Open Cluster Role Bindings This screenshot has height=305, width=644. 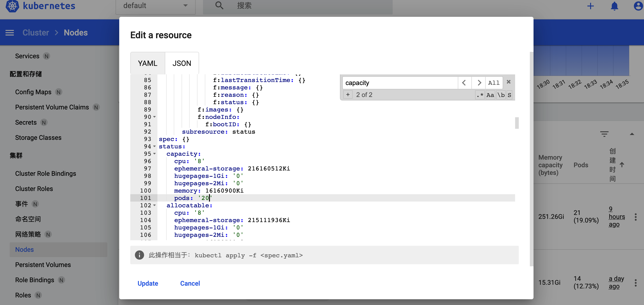(x=46, y=173)
